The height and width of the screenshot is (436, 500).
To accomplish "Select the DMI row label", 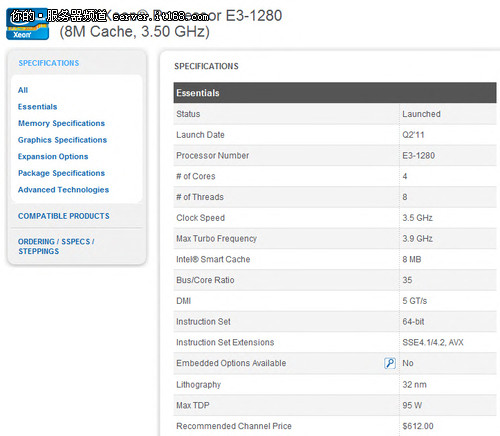I will coord(183,301).
